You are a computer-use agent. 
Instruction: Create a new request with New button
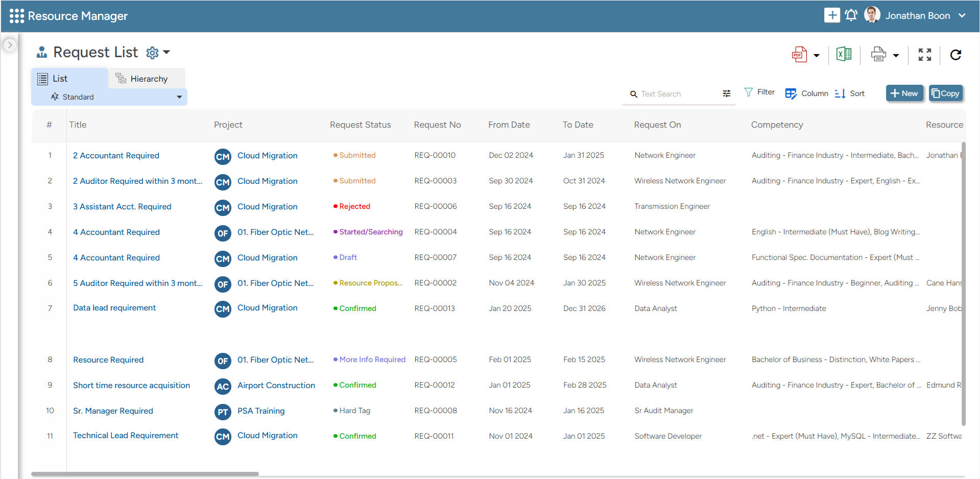point(904,93)
